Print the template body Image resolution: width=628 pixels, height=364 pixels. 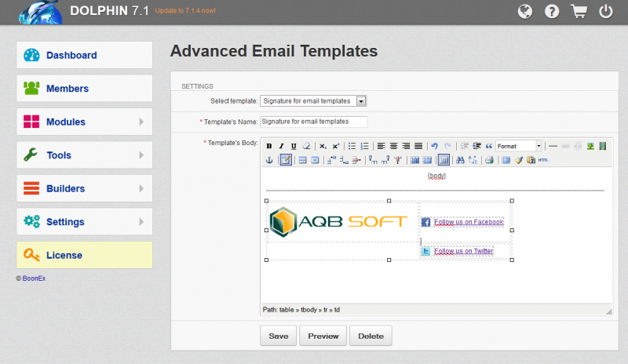pyautogui.click(x=489, y=160)
